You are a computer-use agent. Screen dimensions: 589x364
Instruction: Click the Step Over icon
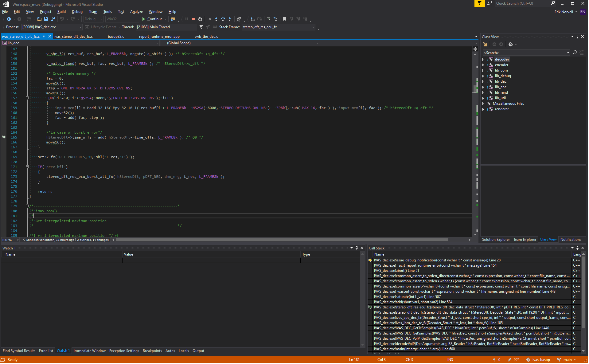[223, 19]
